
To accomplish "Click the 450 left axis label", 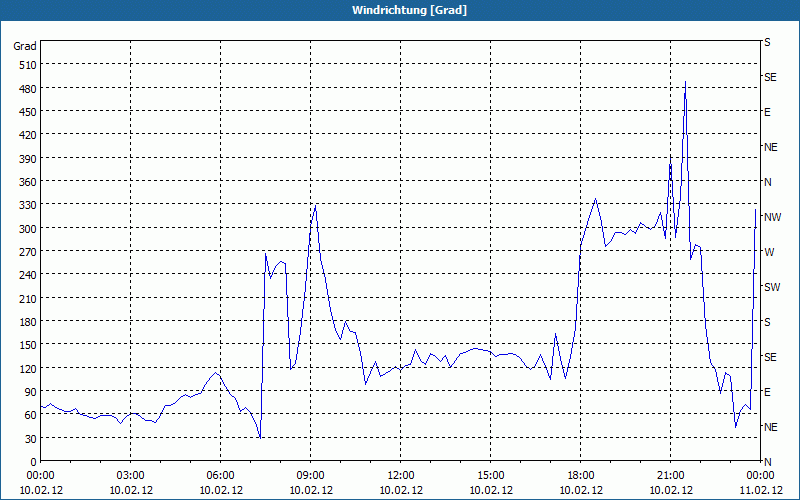I will (28, 112).
